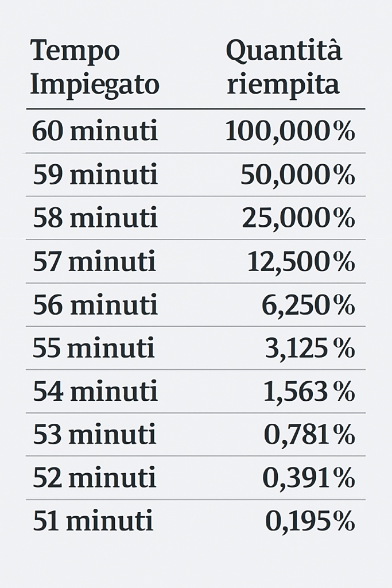Click the '0,781%' value
Image resolution: width=392 pixels, height=588 pixels.
pyautogui.click(x=309, y=435)
